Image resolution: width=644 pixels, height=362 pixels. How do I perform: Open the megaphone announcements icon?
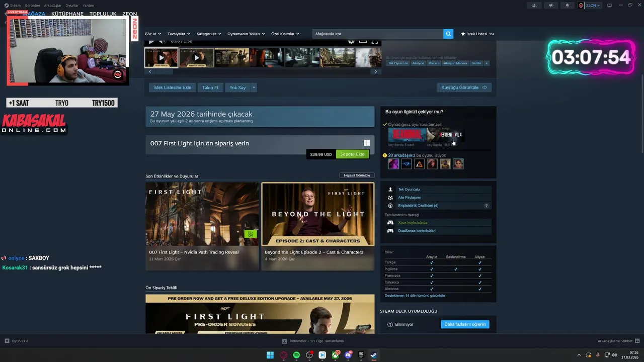[551, 5]
